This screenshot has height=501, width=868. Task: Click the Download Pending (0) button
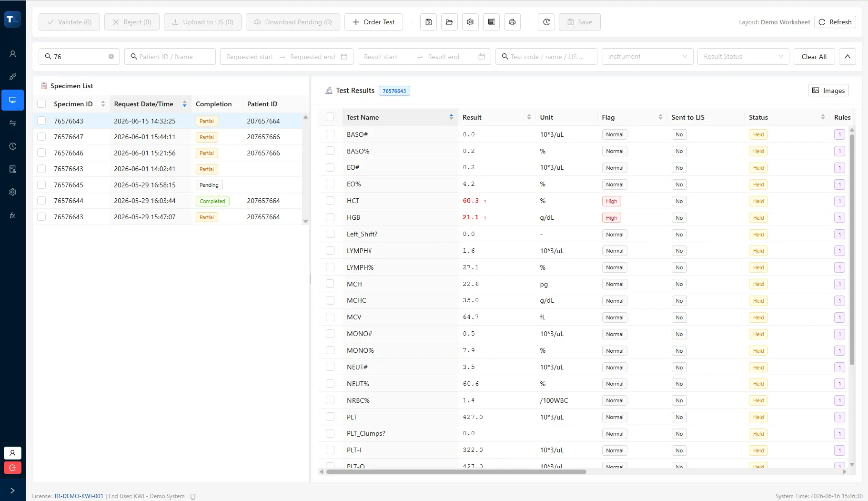tap(293, 22)
